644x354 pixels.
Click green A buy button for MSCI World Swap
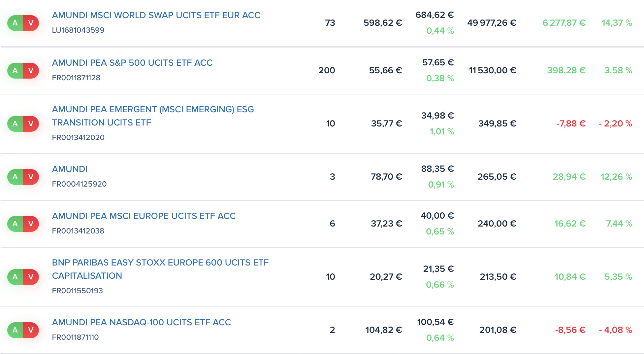coord(15,23)
